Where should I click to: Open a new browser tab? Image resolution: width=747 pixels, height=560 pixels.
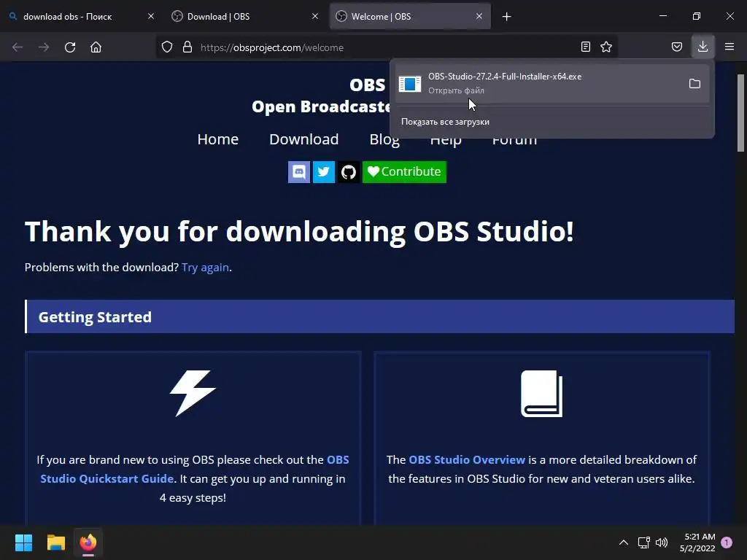pos(506,17)
